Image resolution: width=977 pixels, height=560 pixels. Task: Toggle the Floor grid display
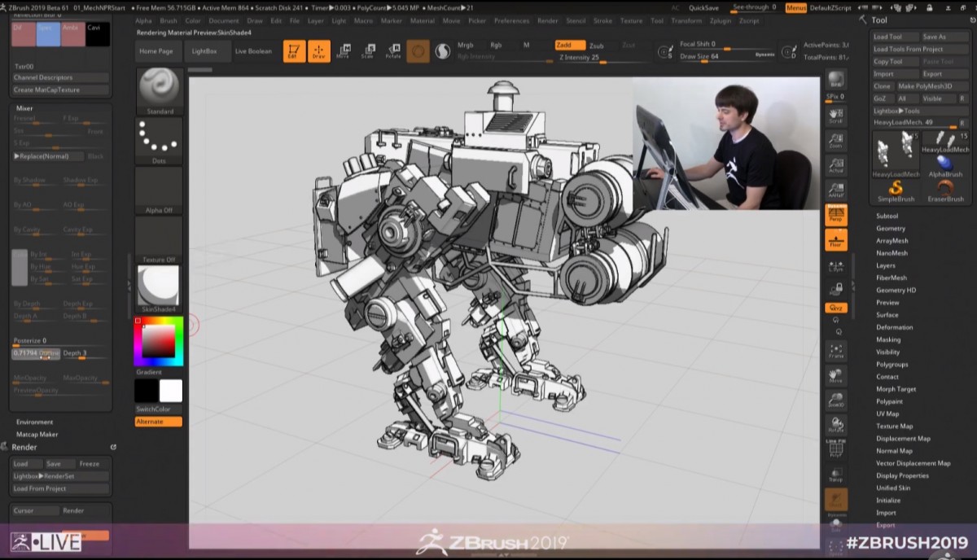pos(835,239)
